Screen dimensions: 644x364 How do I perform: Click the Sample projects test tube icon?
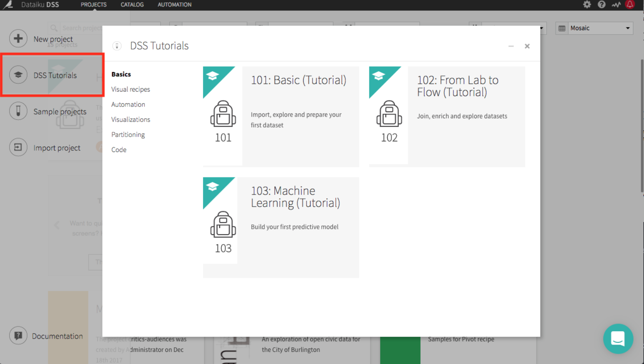coord(18,111)
